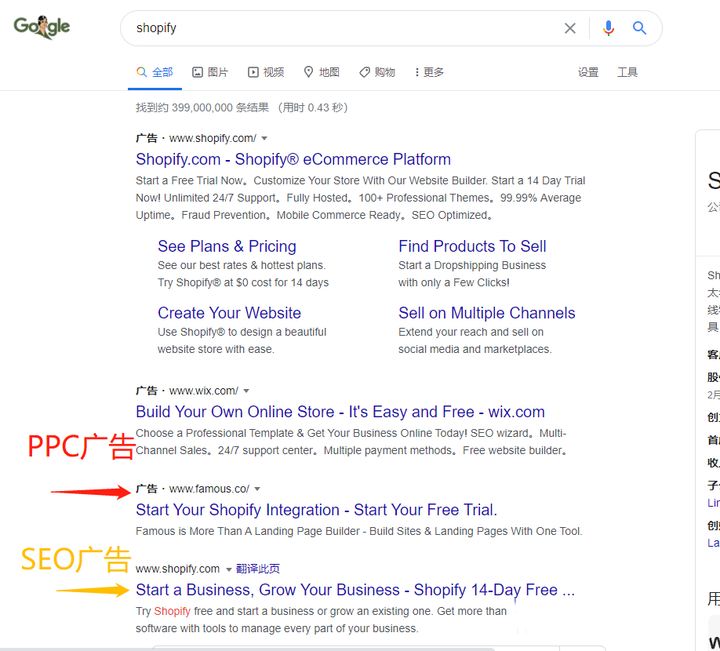
Task: Select the 全部 search tab
Action: (x=155, y=72)
